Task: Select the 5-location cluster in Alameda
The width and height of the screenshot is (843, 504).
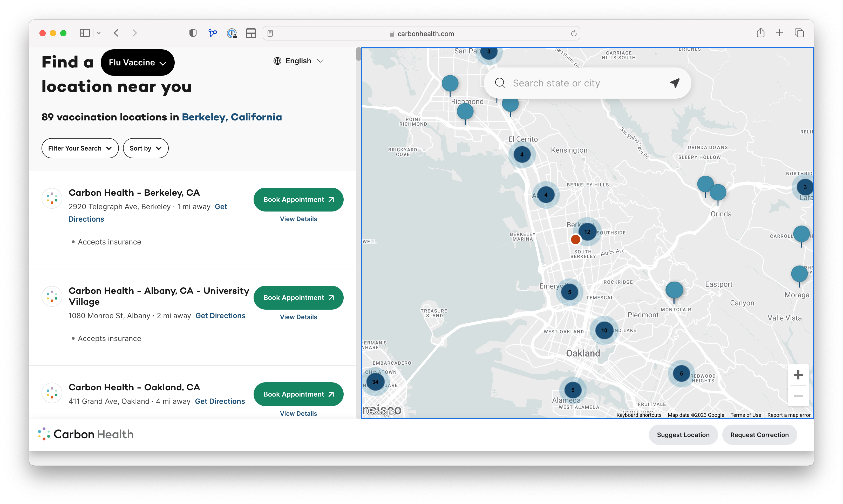Action: pos(573,390)
